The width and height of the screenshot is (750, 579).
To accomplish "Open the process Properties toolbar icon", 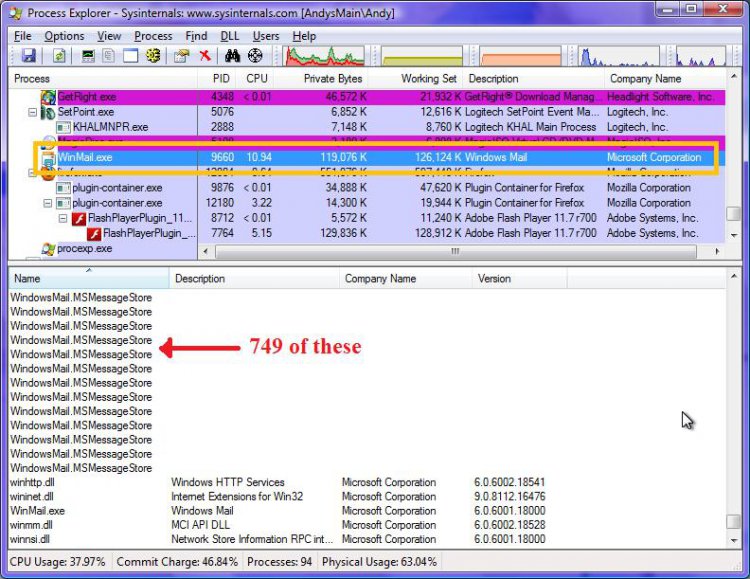I will coord(181,56).
